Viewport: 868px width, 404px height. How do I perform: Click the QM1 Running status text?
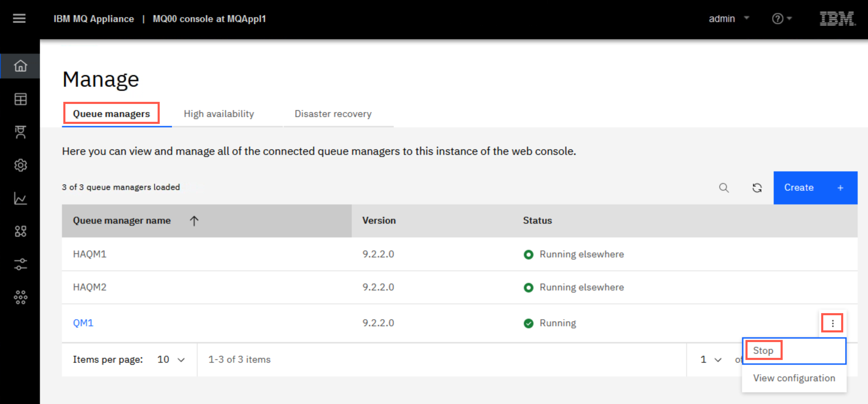click(x=558, y=323)
